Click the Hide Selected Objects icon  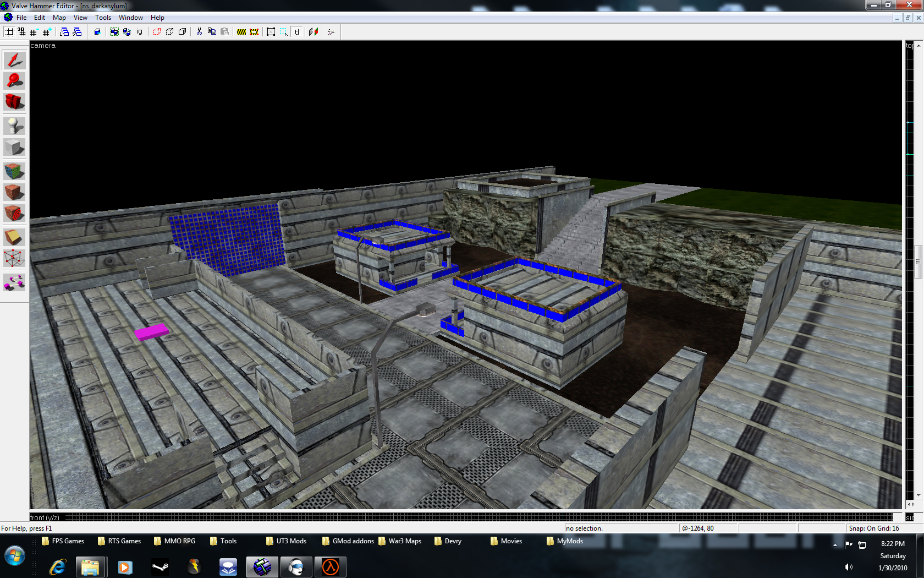coord(157,32)
